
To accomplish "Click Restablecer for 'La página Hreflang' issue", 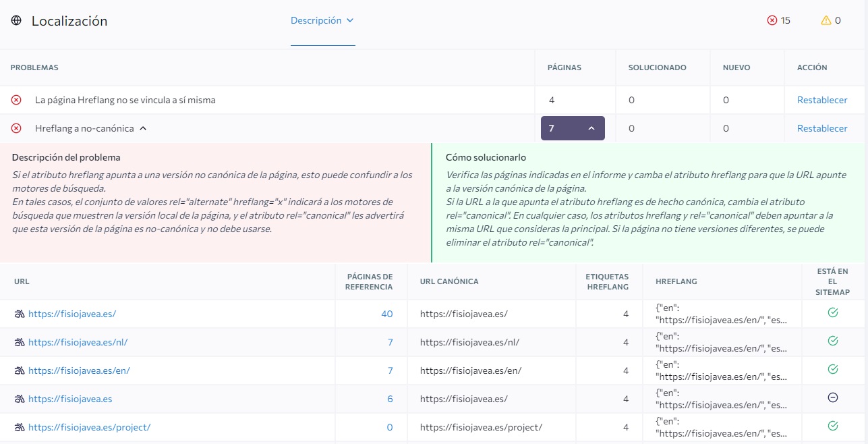I will (822, 100).
